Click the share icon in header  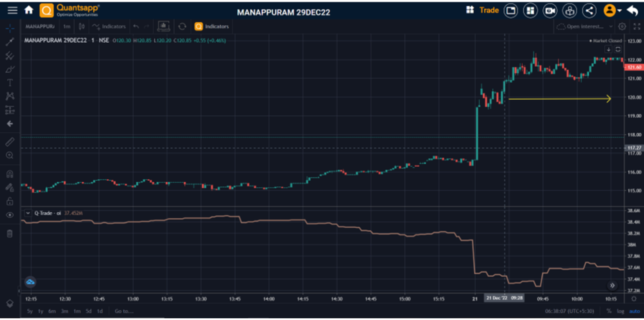tap(589, 11)
